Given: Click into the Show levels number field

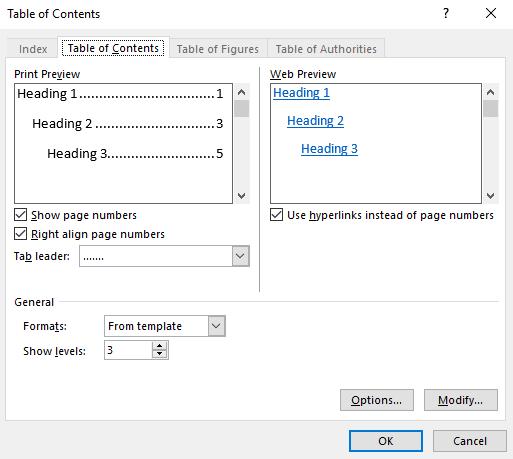Looking at the screenshot, I should coord(128,350).
